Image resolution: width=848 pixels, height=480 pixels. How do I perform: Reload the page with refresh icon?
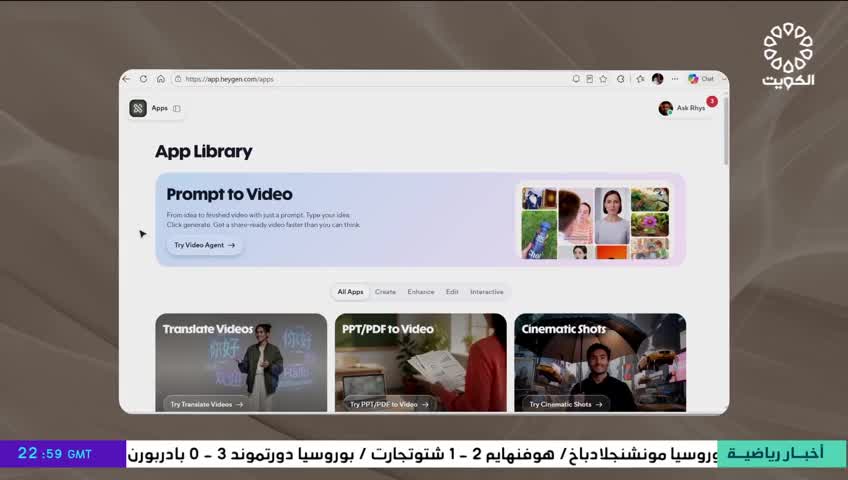143,79
